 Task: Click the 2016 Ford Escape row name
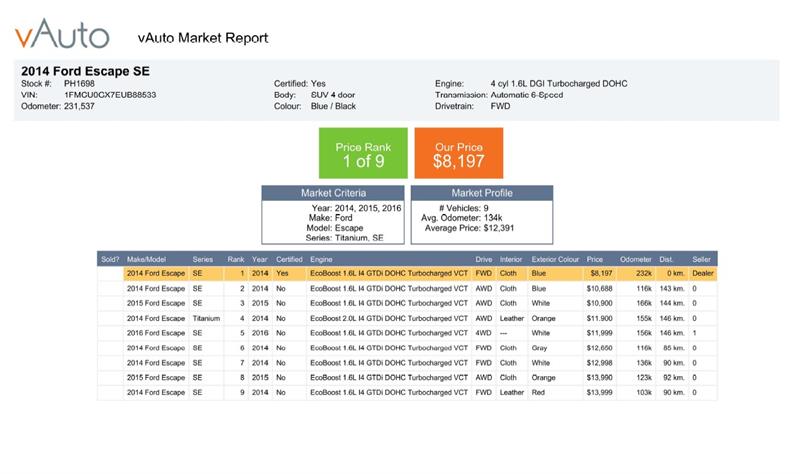156,333
